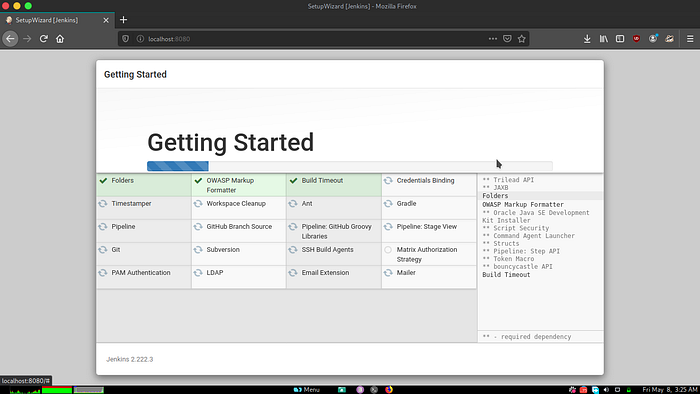Select the Pipeline: Stage View label
The height and width of the screenshot is (394, 700).
pyautogui.click(x=427, y=227)
